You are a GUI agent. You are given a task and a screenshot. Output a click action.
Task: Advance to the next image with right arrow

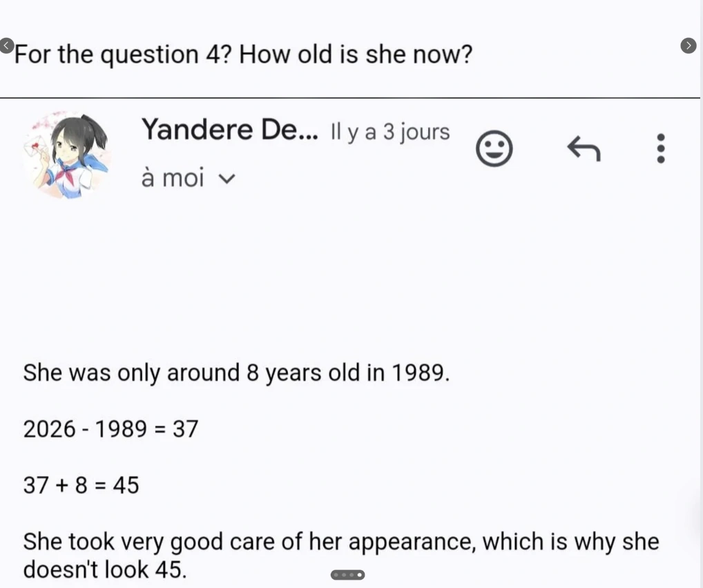point(688,46)
